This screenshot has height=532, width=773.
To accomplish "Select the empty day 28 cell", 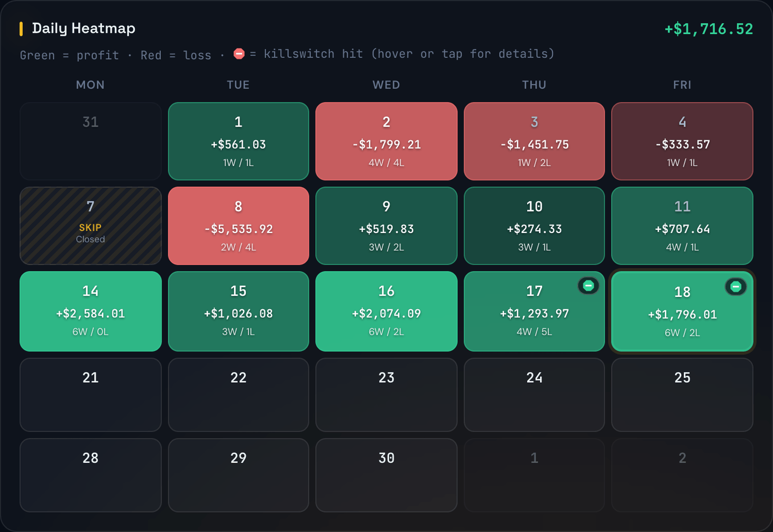I will click(x=91, y=475).
